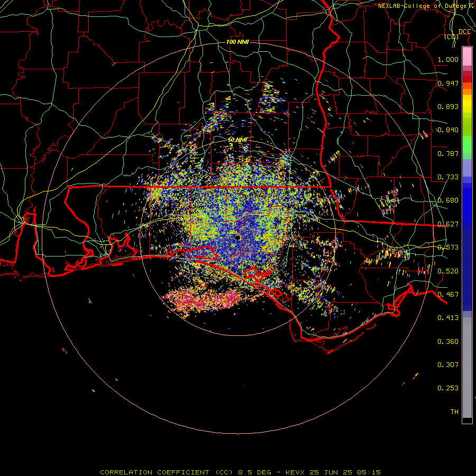Click the 0.947 scale value
The image size is (476, 476).
point(448,83)
